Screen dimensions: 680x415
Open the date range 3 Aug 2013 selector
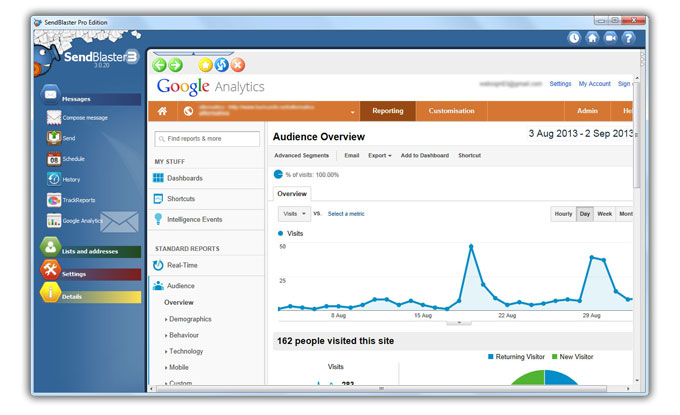[581, 134]
